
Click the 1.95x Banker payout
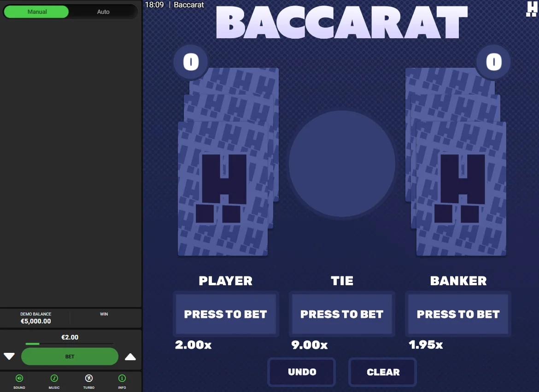(426, 345)
